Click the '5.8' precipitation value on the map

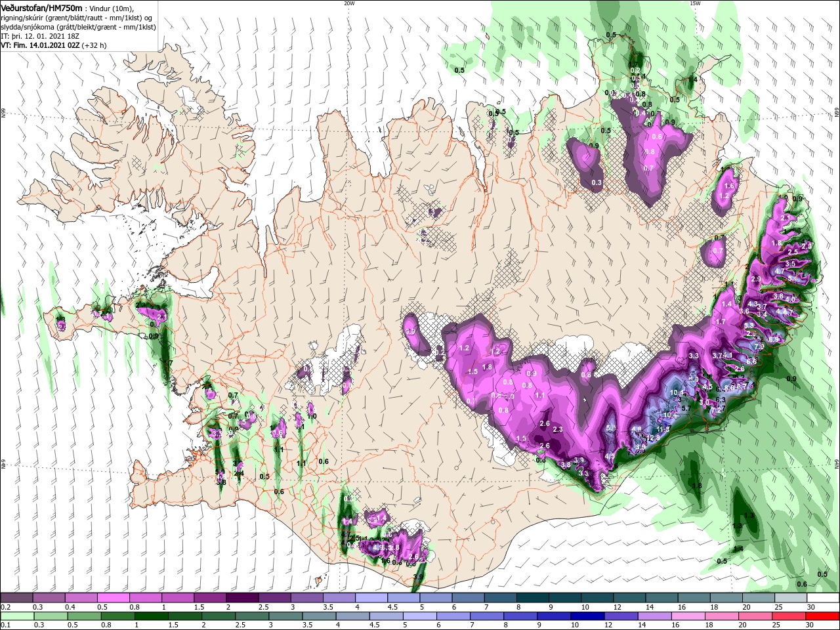749,324
